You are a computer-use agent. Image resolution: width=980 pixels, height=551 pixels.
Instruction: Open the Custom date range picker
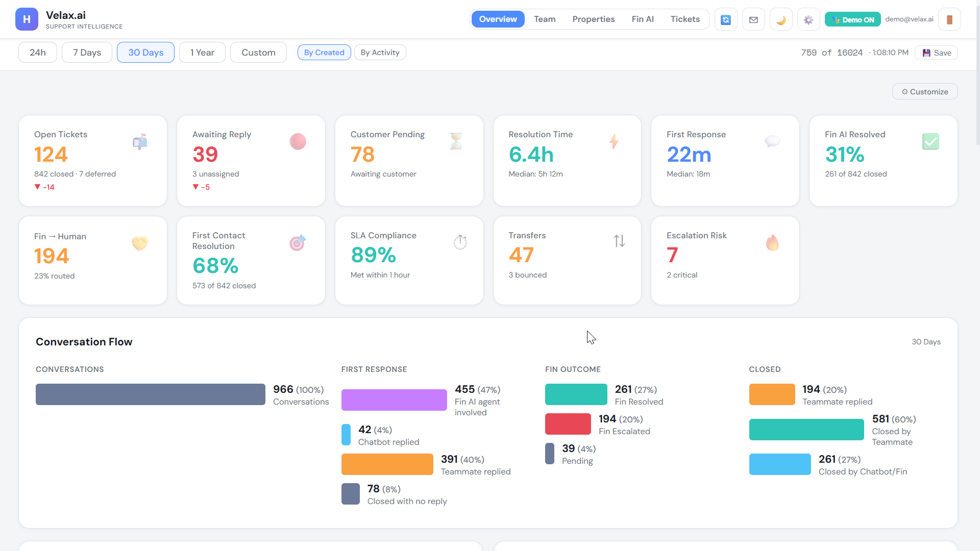258,53
